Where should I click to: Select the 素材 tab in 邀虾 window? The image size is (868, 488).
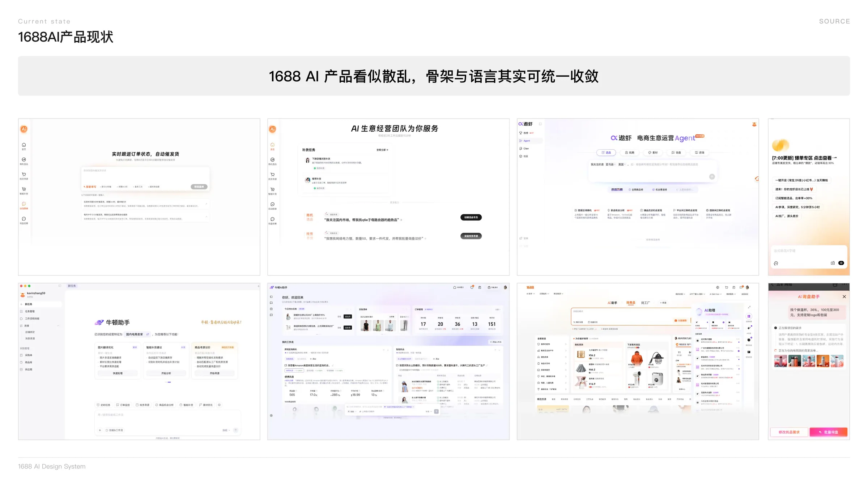653,153
